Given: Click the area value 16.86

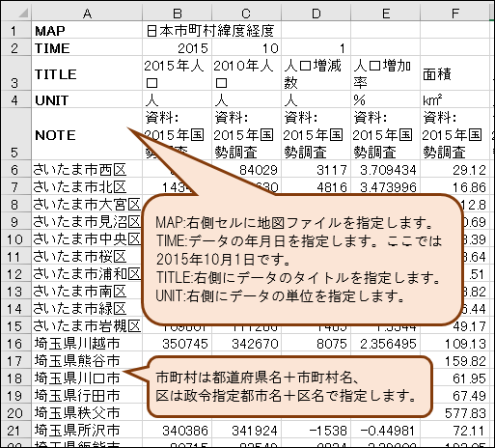Looking at the screenshot, I should point(469,187).
